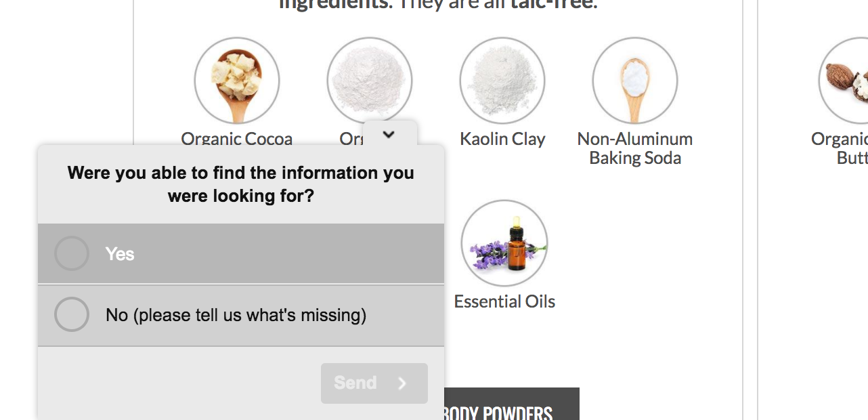
Task: Collapse the survey with the chevron tab
Action: click(x=389, y=134)
